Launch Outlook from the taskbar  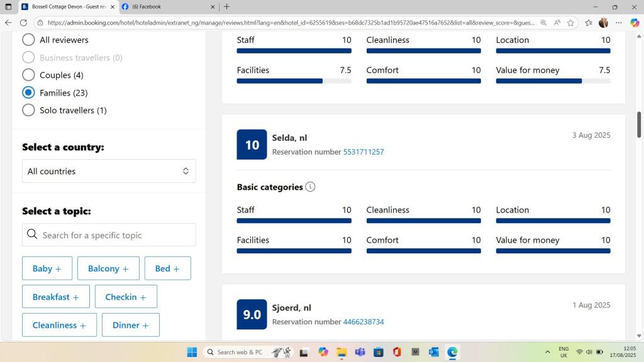pyautogui.click(x=434, y=352)
